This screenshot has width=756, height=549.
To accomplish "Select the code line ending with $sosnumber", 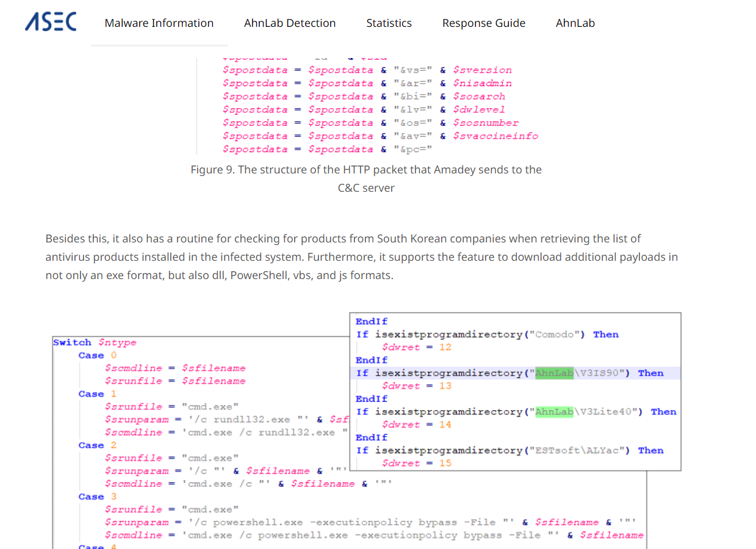I will coord(370,123).
